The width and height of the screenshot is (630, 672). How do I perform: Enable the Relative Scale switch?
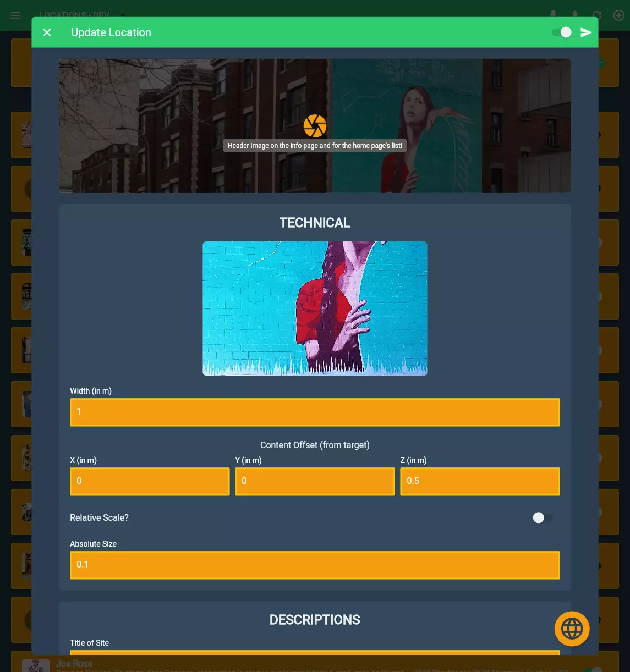(x=542, y=517)
